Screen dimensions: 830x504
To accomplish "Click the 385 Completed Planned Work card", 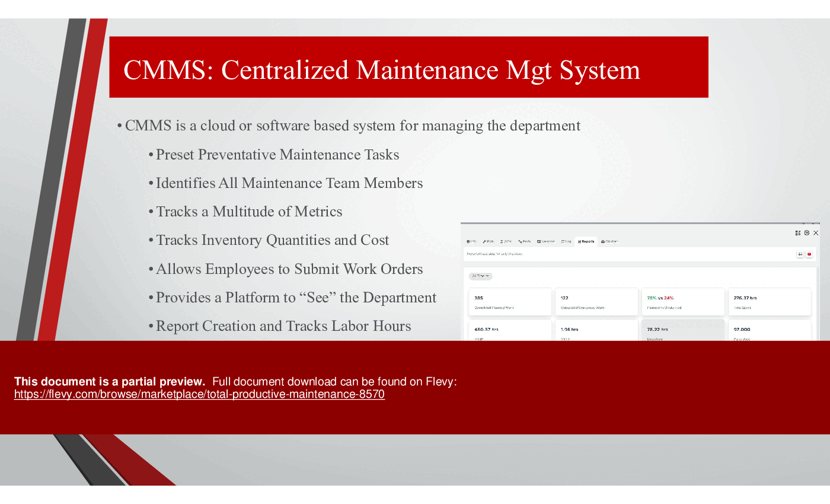I will [510, 302].
